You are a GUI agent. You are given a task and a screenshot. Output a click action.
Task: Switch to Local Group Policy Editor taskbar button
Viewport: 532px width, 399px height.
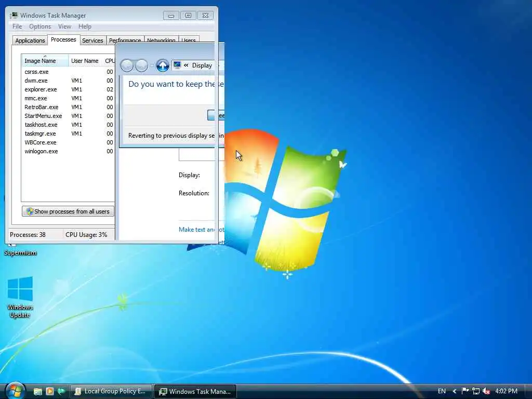(111, 391)
